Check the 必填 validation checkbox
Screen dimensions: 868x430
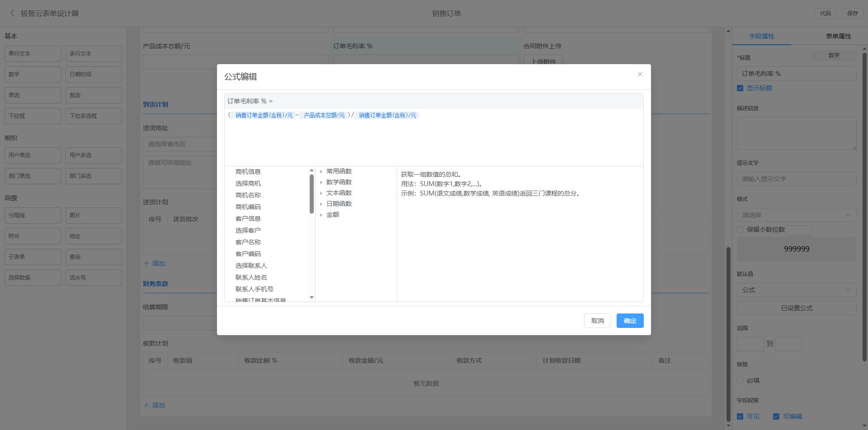click(740, 381)
